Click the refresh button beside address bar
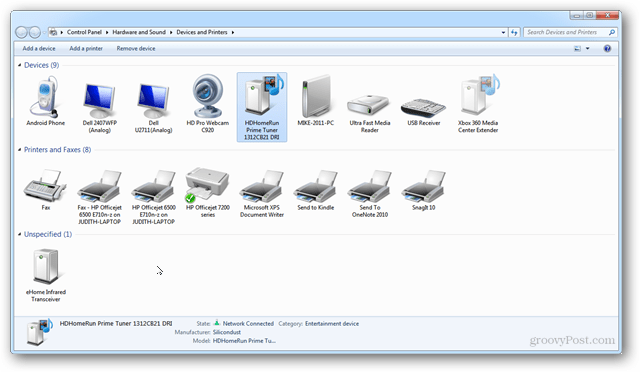This screenshot has height=372, width=640. (514, 32)
